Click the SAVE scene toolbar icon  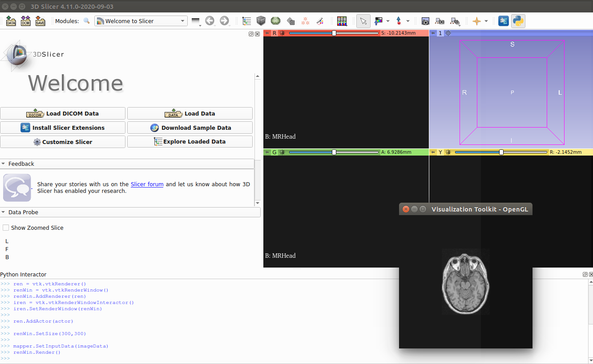[x=40, y=21]
